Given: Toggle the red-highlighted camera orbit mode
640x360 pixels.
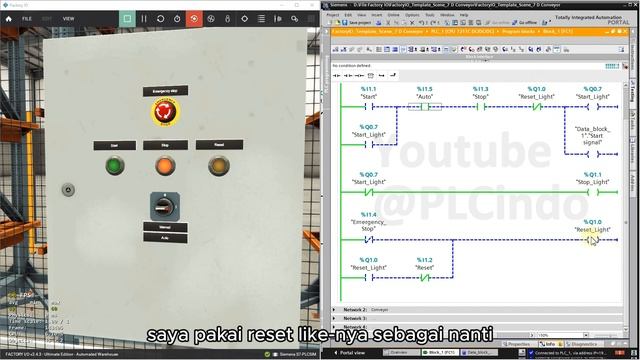Looking at the screenshot, I should click(194, 19).
